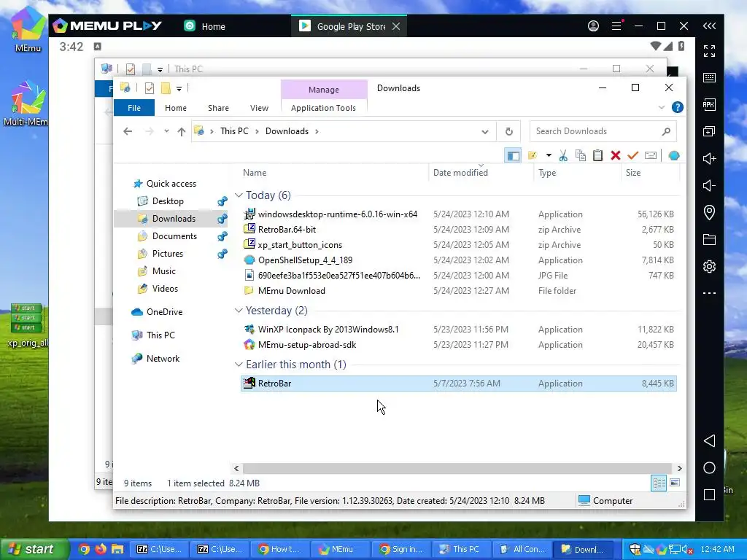This screenshot has width=747, height=560.
Task: Open the folder options dropdown arrow
Action: [x=549, y=155]
